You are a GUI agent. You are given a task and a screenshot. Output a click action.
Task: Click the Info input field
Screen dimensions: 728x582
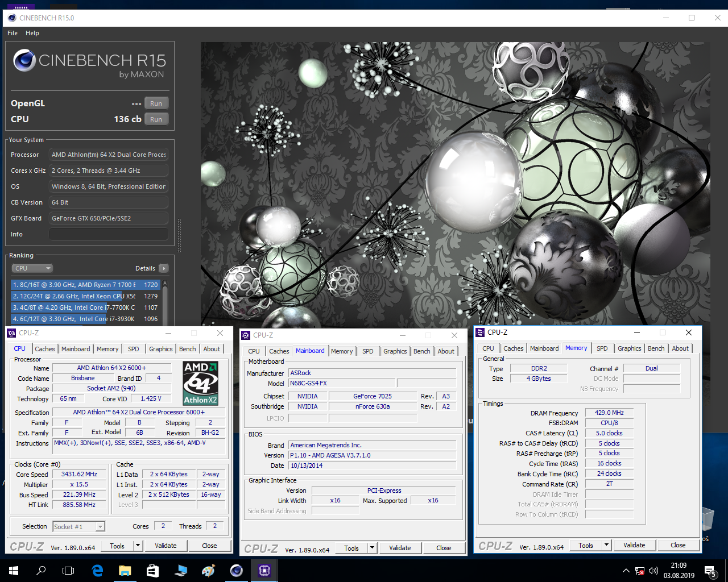click(x=108, y=234)
